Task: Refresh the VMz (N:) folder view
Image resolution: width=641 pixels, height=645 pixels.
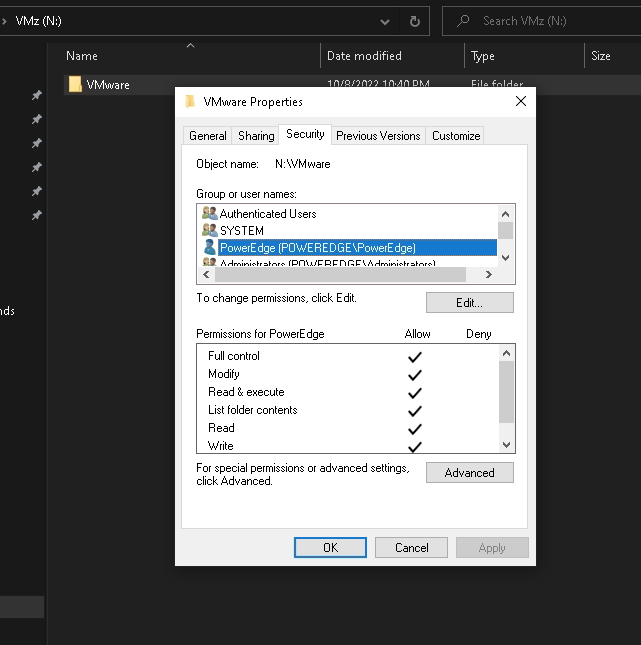Action: point(415,21)
